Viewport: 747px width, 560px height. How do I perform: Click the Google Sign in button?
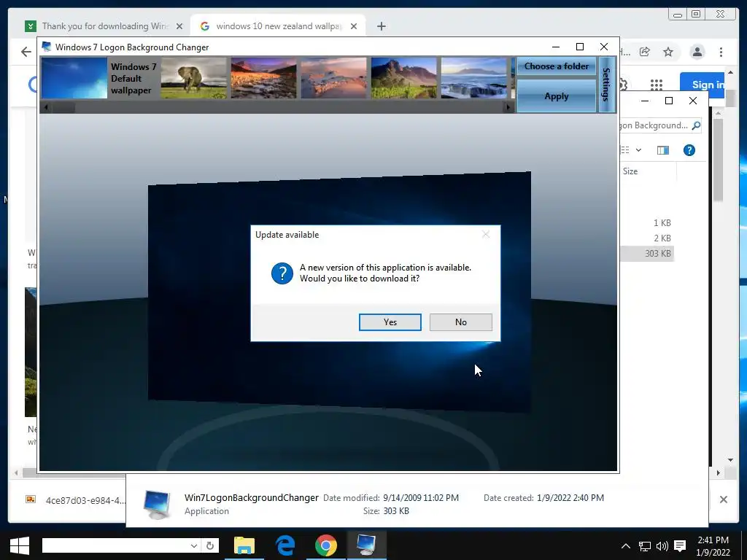tap(702, 85)
